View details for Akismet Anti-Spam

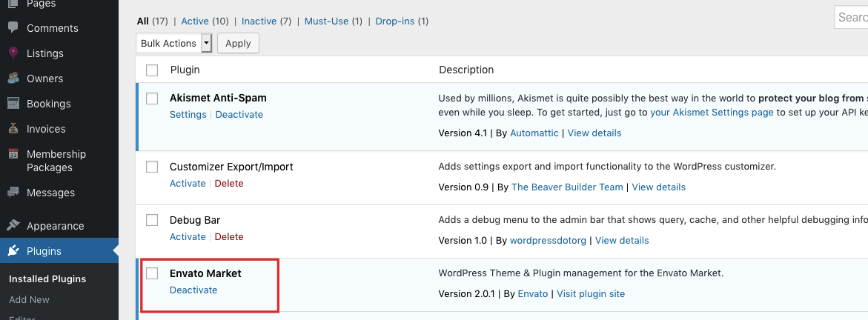[594, 133]
